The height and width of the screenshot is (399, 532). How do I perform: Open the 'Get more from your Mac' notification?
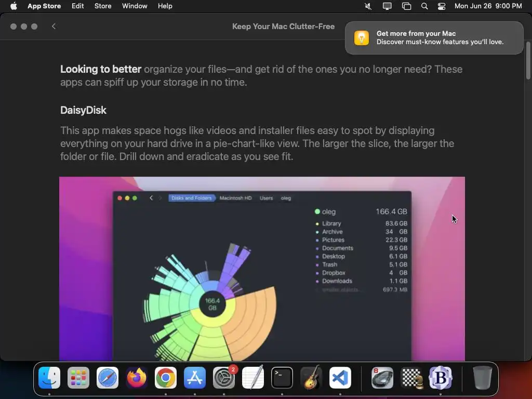[434, 37]
